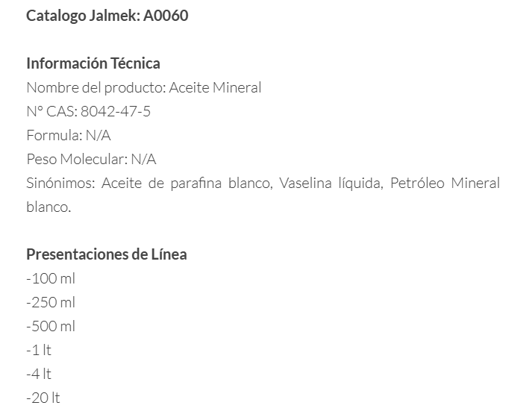Select the -500 ml presentation
This screenshot has width=509, height=420.
pyautogui.click(x=51, y=326)
